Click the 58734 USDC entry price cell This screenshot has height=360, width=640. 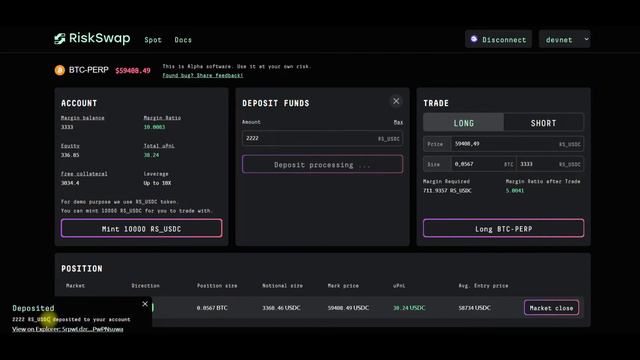click(x=475, y=308)
